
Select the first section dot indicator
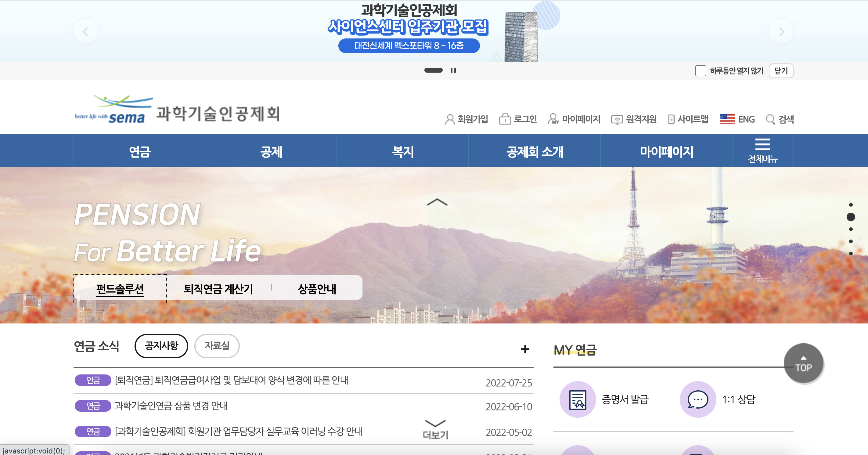click(x=851, y=204)
